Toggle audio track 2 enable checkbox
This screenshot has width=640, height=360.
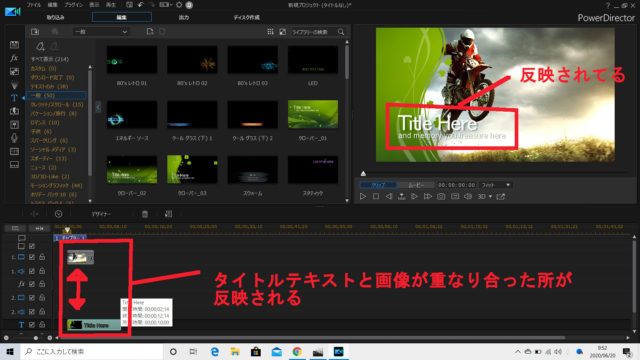click(32, 311)
